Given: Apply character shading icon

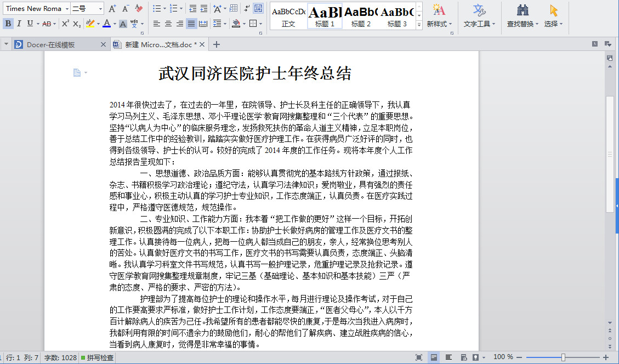Looking at the screenshot, I should (x=123, y=24).
